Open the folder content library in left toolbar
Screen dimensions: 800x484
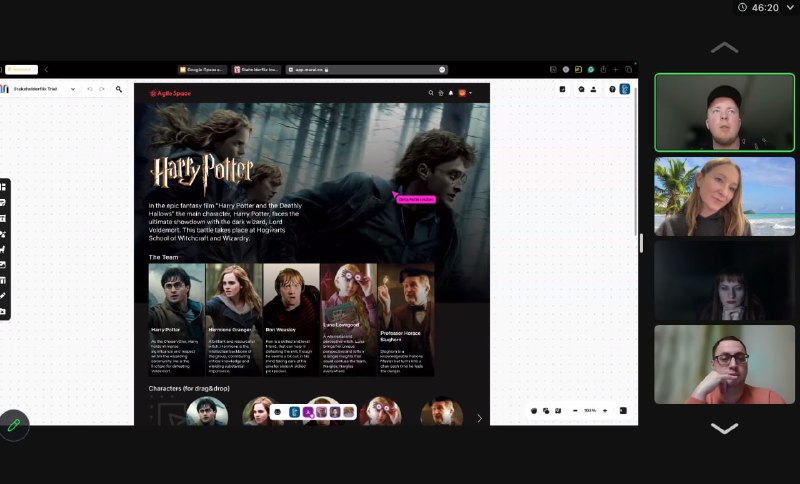3,311
